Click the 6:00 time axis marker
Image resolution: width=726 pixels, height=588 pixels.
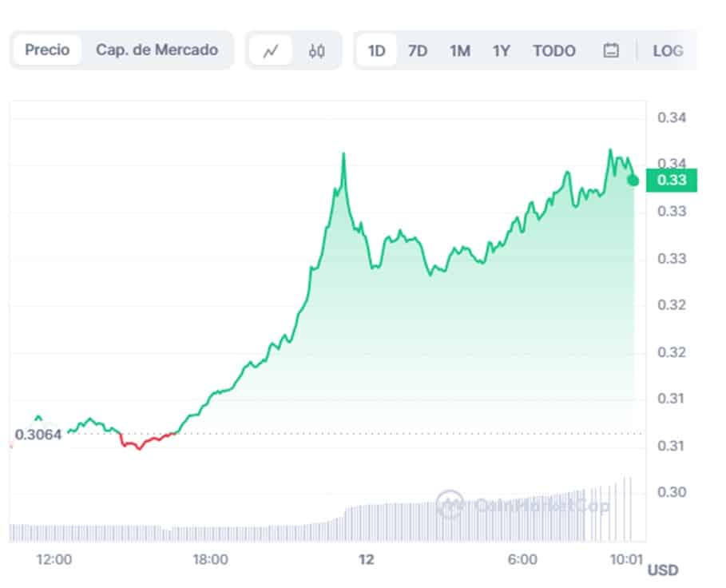[x=522, y=560]
